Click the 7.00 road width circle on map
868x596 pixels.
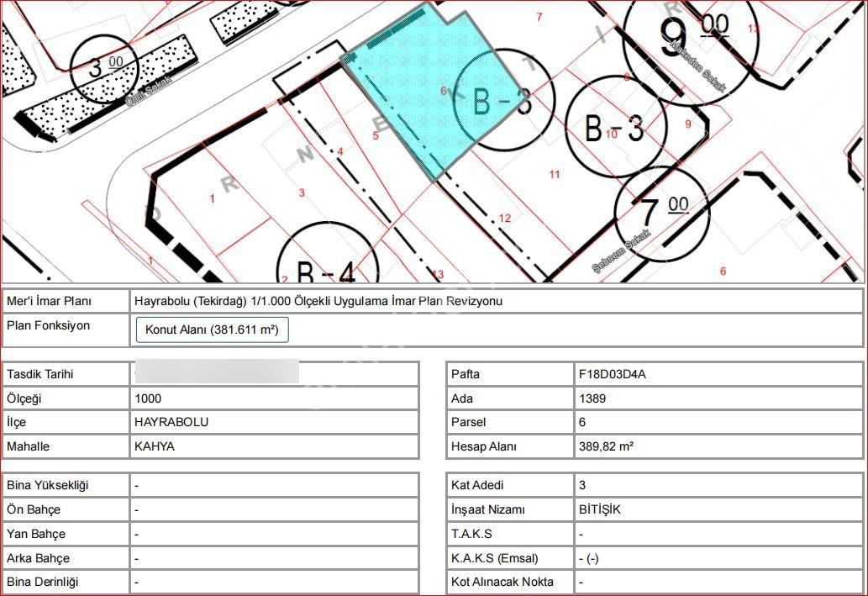(662, 214)
